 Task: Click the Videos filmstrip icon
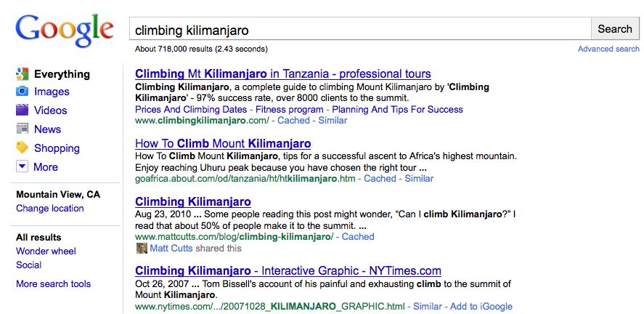click(23, 110)
